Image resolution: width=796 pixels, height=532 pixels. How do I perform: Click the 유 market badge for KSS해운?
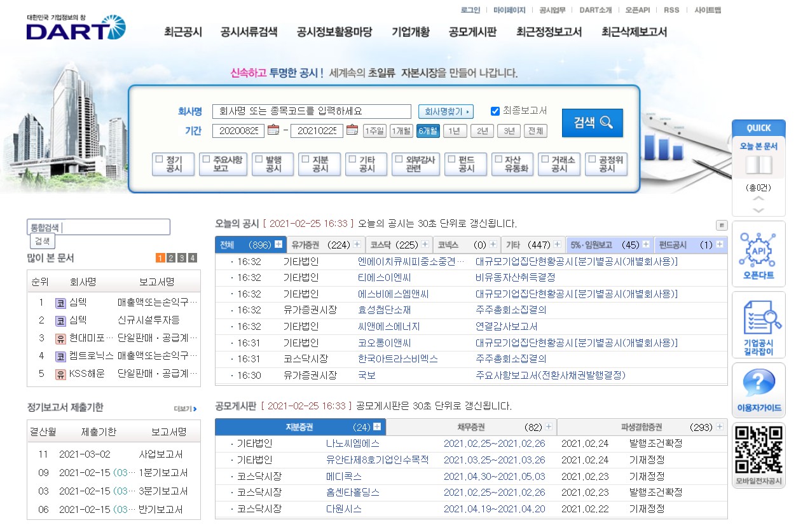click(60, 374)
